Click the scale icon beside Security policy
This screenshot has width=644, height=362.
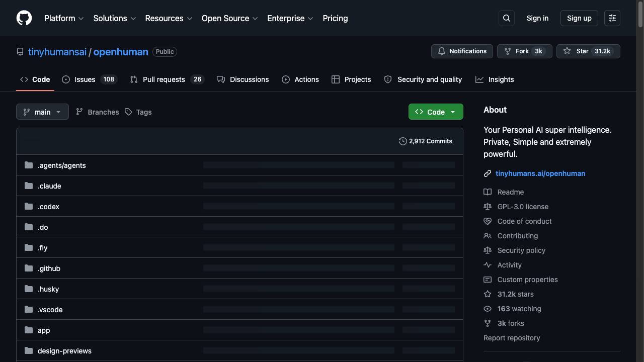[x=488, y=250]
